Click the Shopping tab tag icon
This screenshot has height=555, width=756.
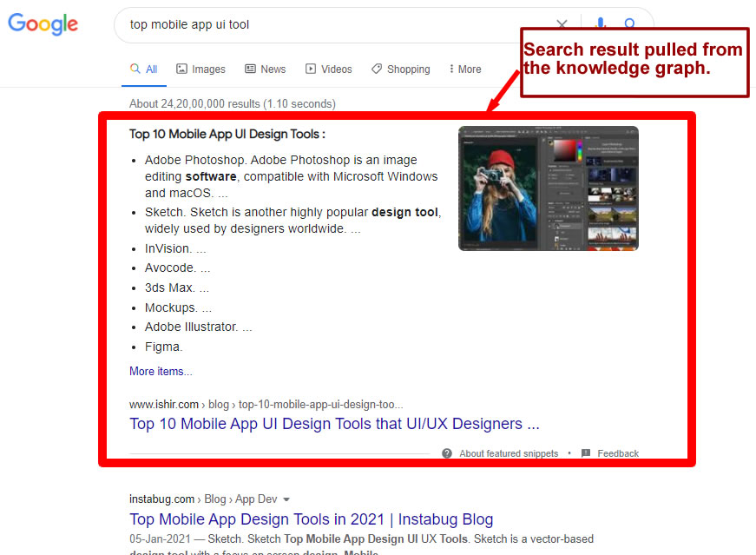pos(377,69)
